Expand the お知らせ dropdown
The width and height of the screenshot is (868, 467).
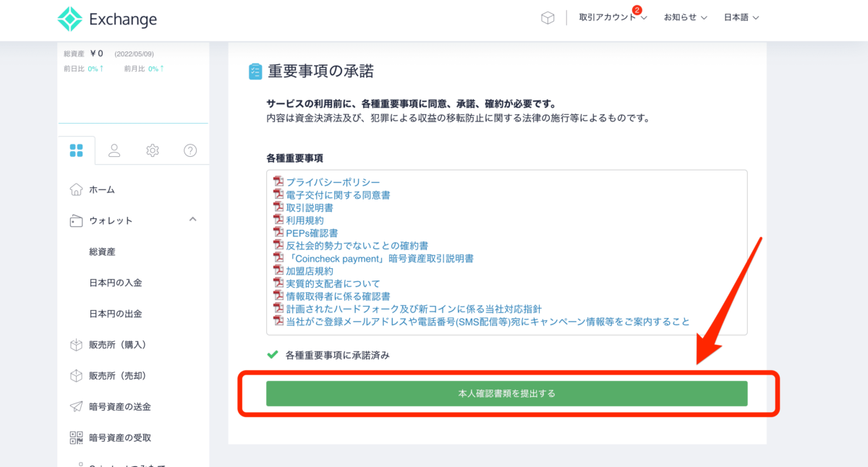pos(685,18)
